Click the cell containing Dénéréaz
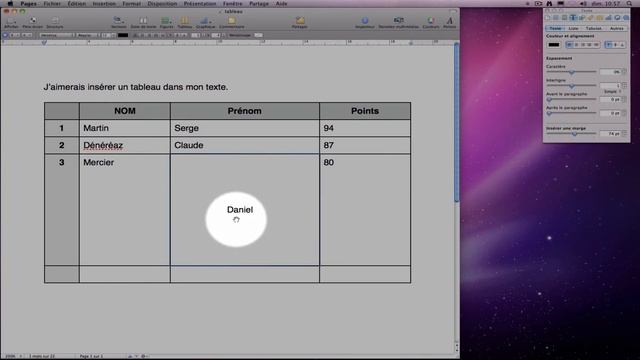The height and width of the screenshot is (360, 640). (x=124, y=145)
